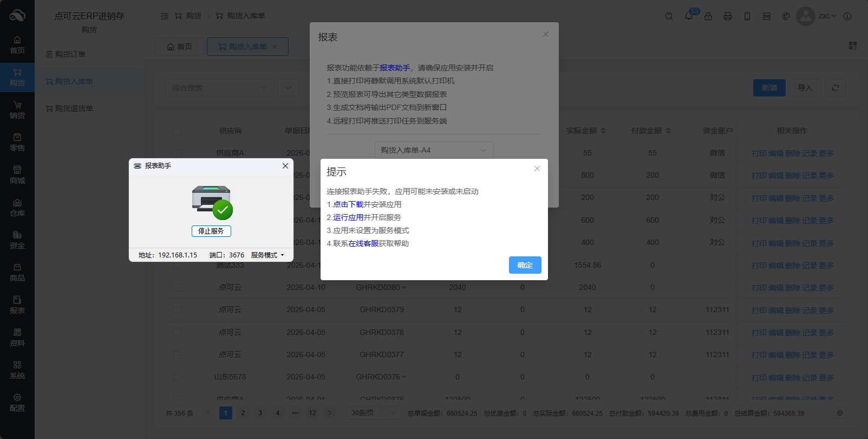Click the search icon in top header
The image size is (868, 439).
[669, 16]
